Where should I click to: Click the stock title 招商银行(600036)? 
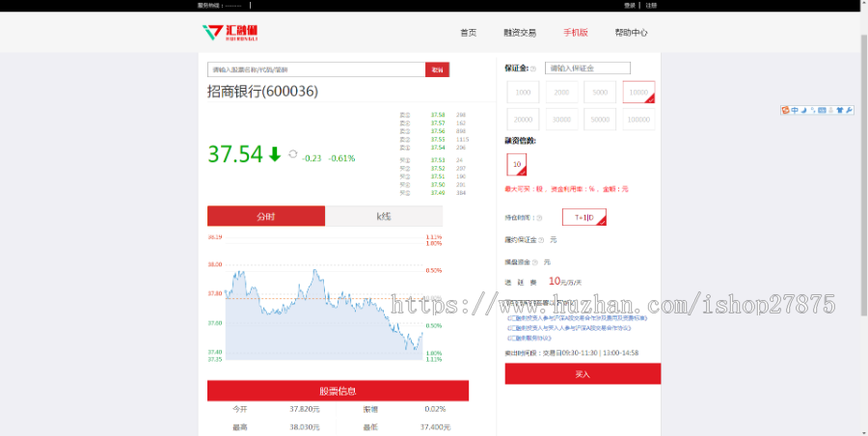point(263,92)
